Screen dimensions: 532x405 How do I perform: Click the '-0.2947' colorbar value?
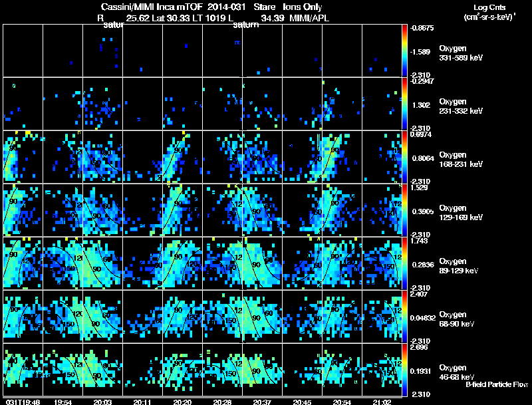point(422,81)
